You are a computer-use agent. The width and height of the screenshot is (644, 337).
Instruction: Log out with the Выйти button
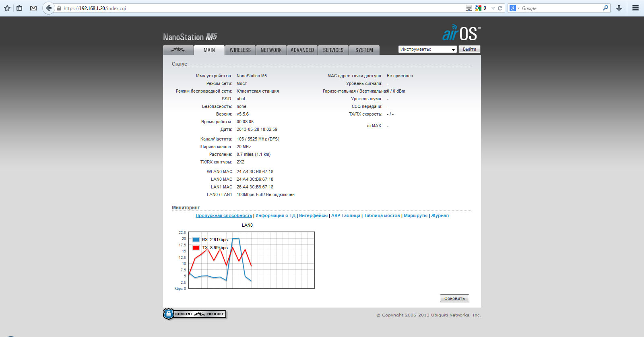point(469,50)
